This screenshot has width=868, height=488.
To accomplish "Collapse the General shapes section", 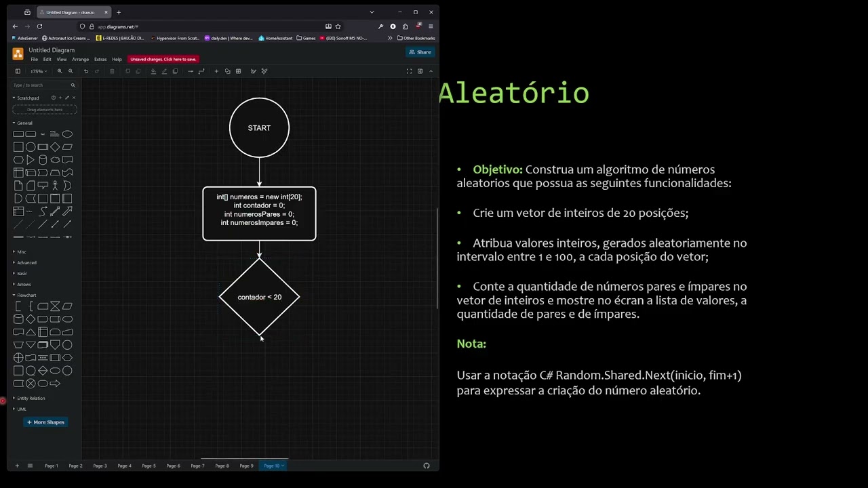I will point(23,123).
